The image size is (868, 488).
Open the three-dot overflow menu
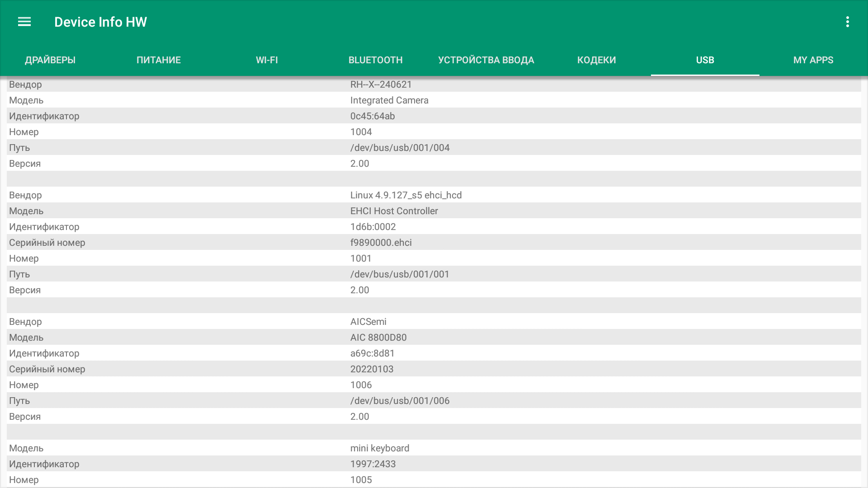[848, 22]
